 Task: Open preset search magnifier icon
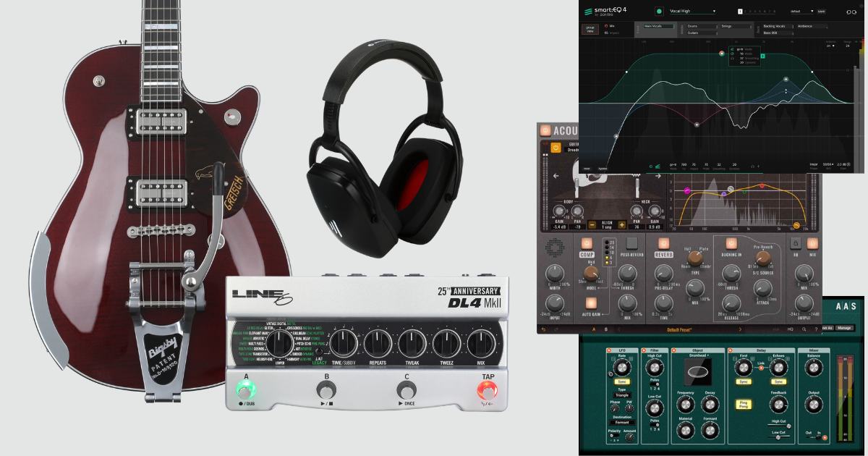pyautogui.click(x=804, y=329)
